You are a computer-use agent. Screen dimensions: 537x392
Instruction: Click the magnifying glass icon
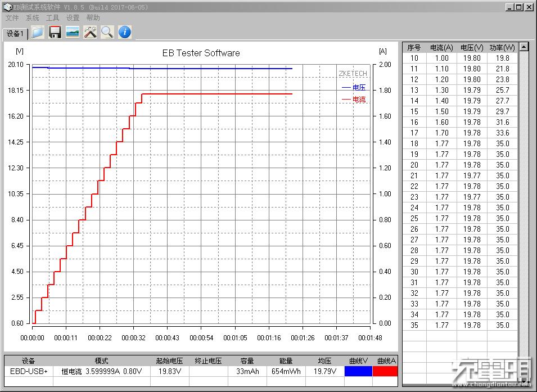pyautogui.click(x=107, y=32)
